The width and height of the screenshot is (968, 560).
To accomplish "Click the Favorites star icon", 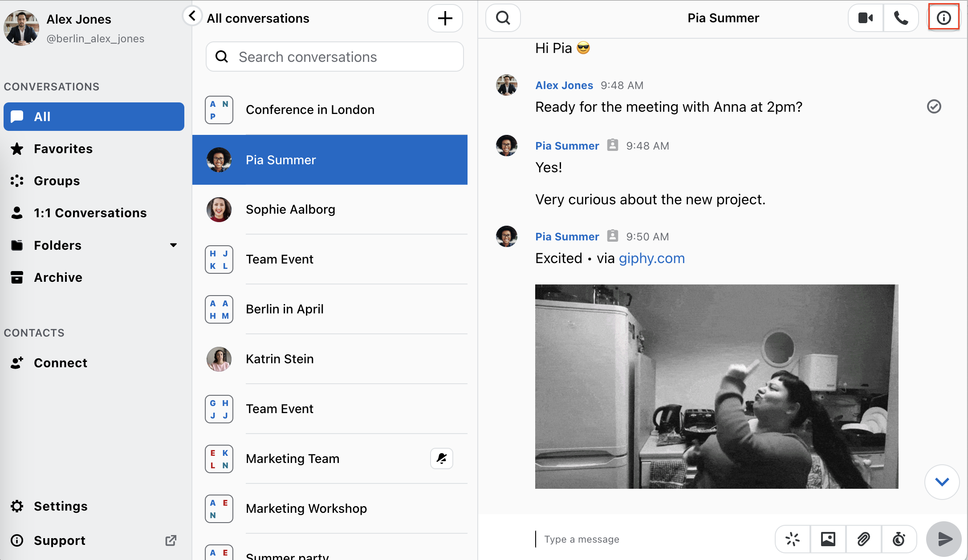I will pyautogui.click(x=17, y=149).
